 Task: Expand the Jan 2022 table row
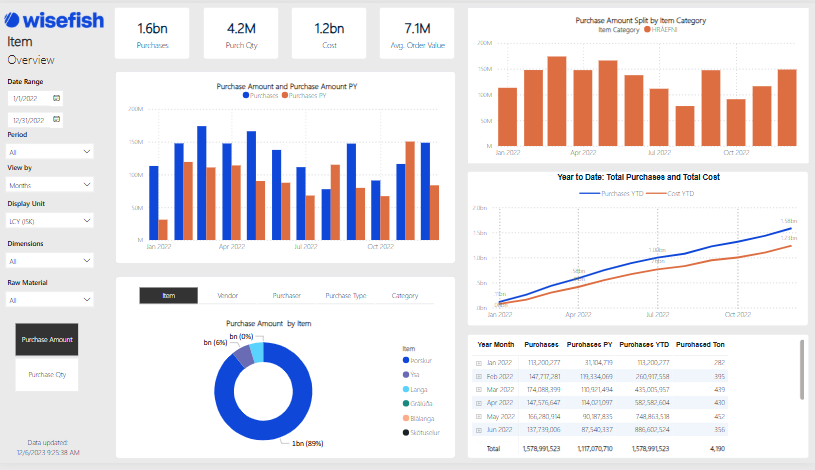[x=479, y=361]
